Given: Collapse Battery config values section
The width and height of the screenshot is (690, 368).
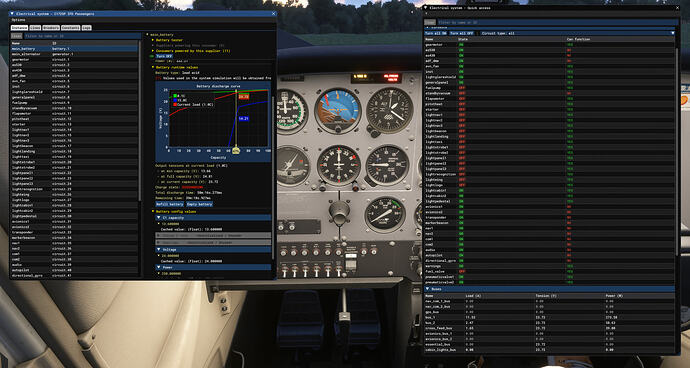Looking at the screenshot, I should 153,211.
